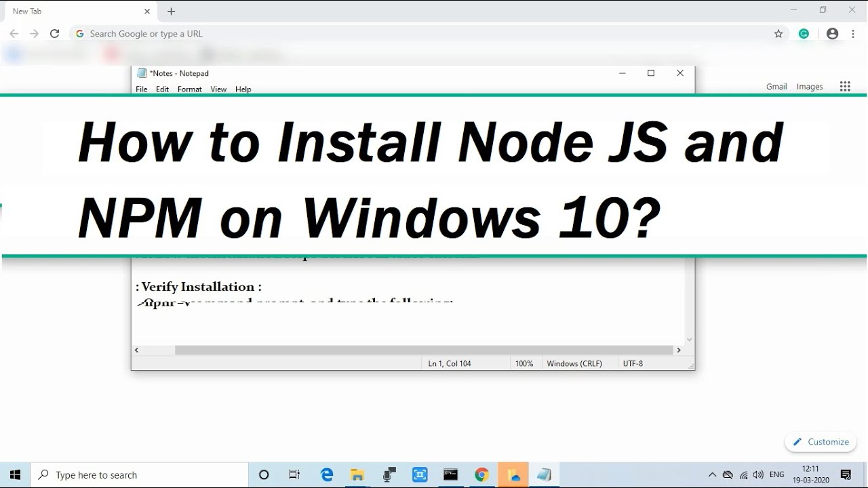
Task: Open the Windows Start menu
Action: pyautogui.click(x=16, y=475)
